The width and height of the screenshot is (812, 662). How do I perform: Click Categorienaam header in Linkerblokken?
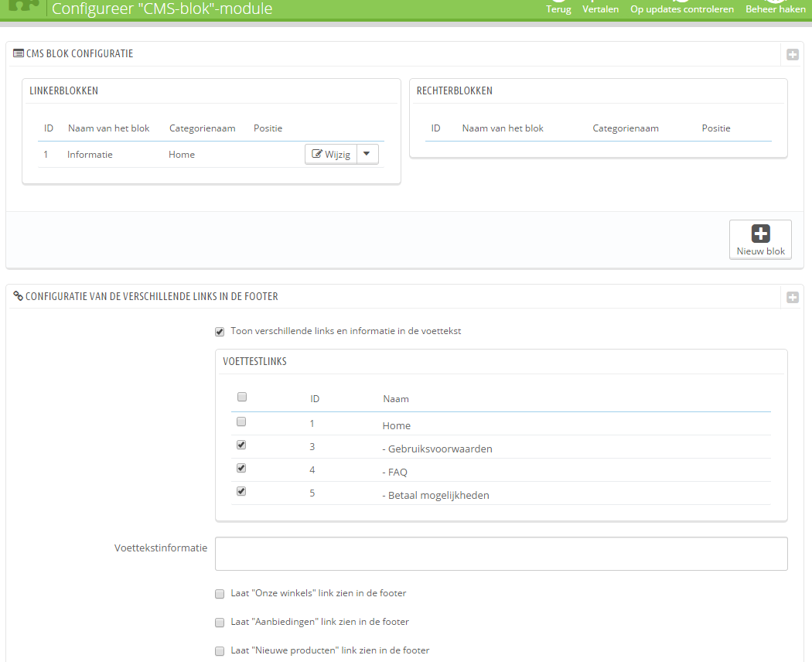[x=202, y=128]
